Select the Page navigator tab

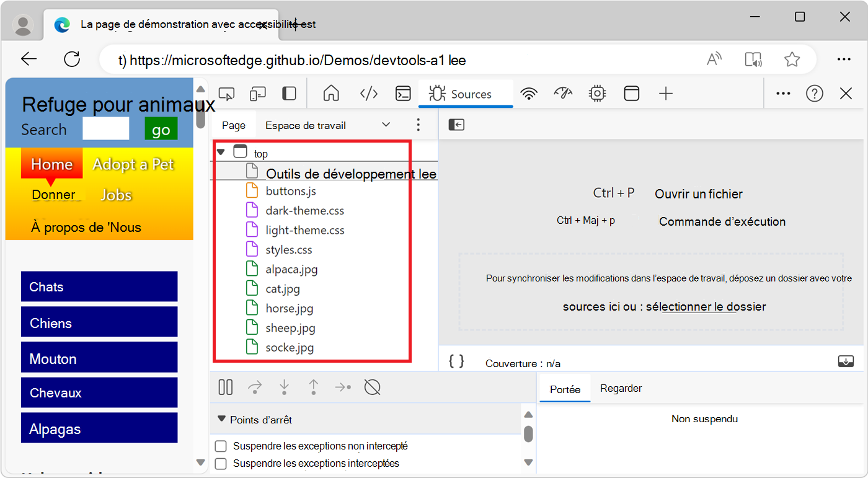[x=234, y=125]
